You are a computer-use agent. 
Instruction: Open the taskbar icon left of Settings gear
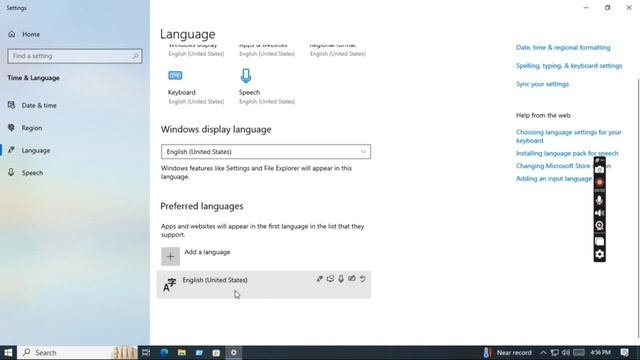[216, 353]
